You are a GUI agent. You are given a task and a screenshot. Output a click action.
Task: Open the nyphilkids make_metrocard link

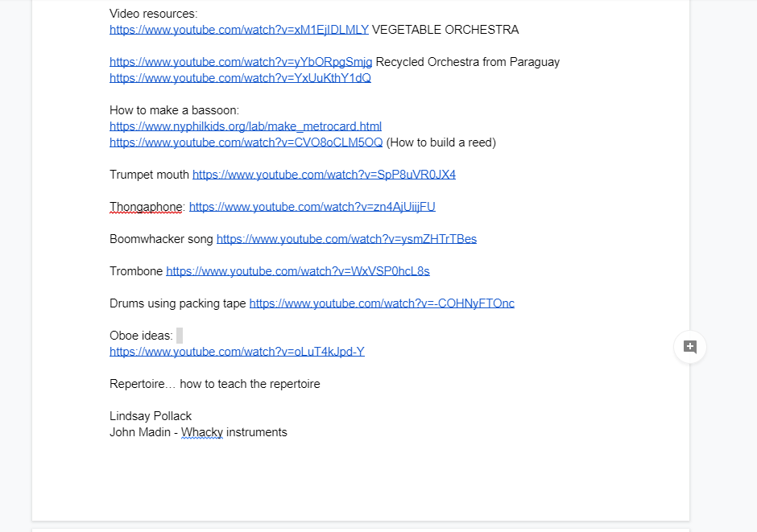[246, 126]
